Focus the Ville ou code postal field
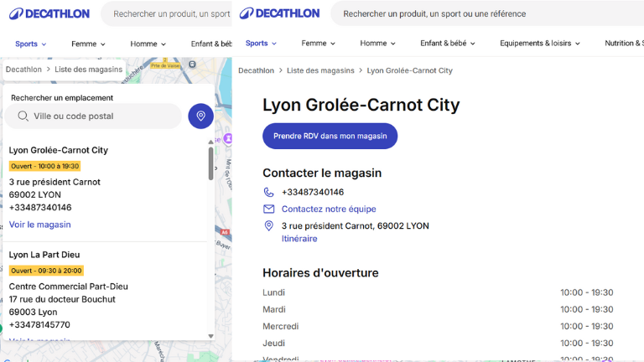 (93, 116)
